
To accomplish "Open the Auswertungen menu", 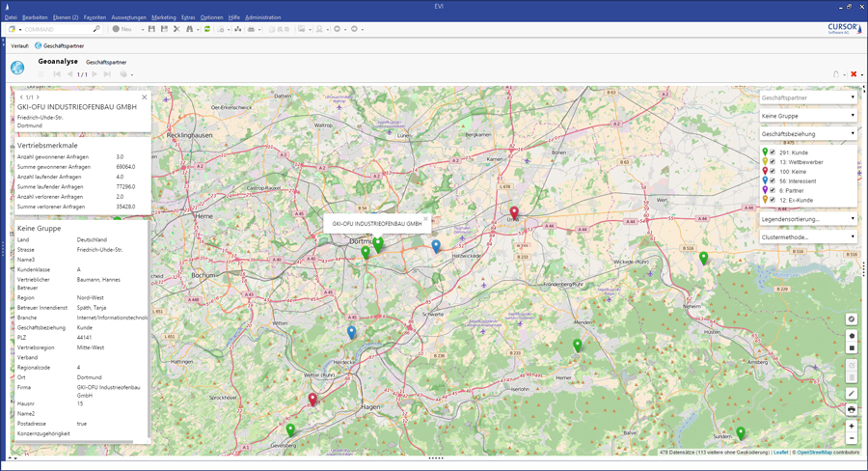I will point(128,17).
